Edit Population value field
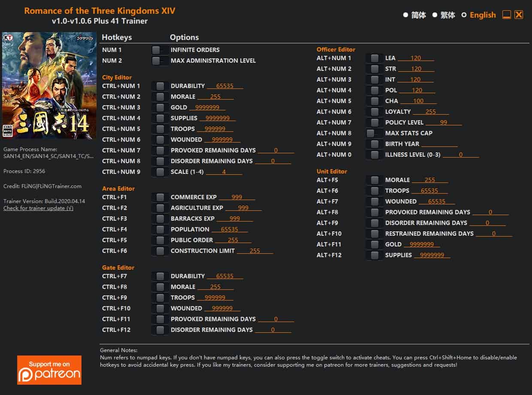This screenshot has width=532, height=395. pos(230,229)
